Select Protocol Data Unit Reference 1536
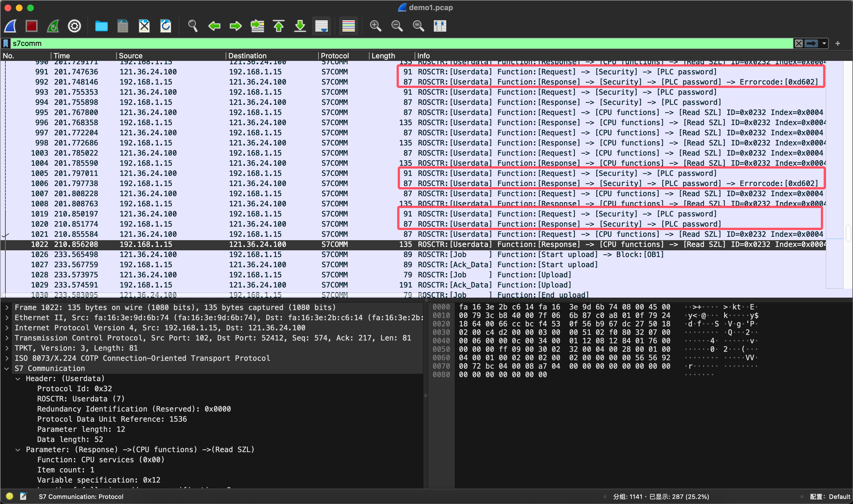This screenshot has height=504, width=853. coord(112,419)
